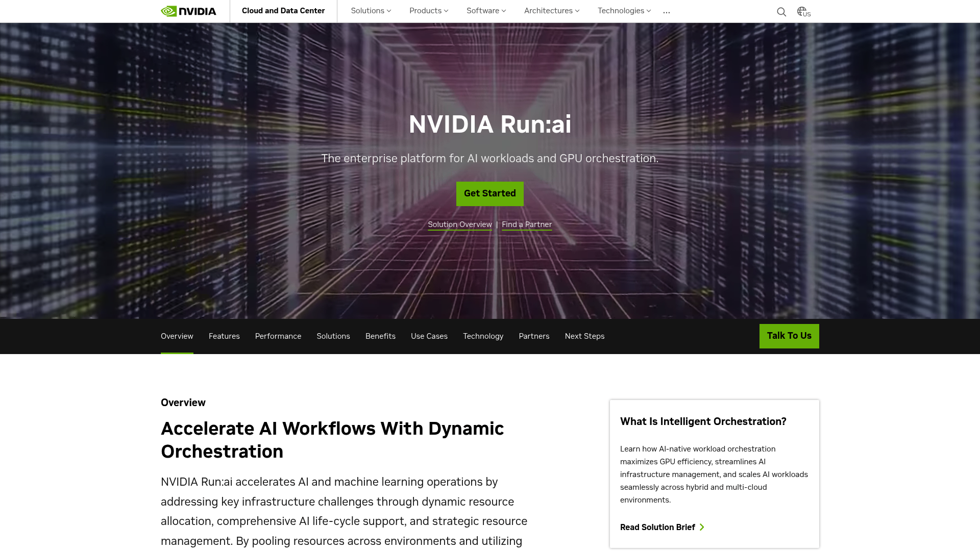This screenshot has height=551, width=980.
Task: Click the 'What Is Intelligent Orchestration?' card title
Action: (x=703, y=421)
